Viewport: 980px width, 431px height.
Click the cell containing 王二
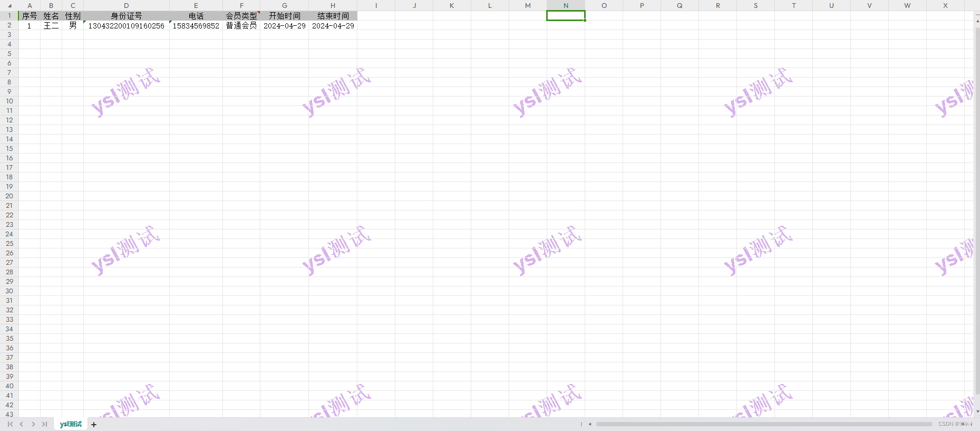point(51,25)
